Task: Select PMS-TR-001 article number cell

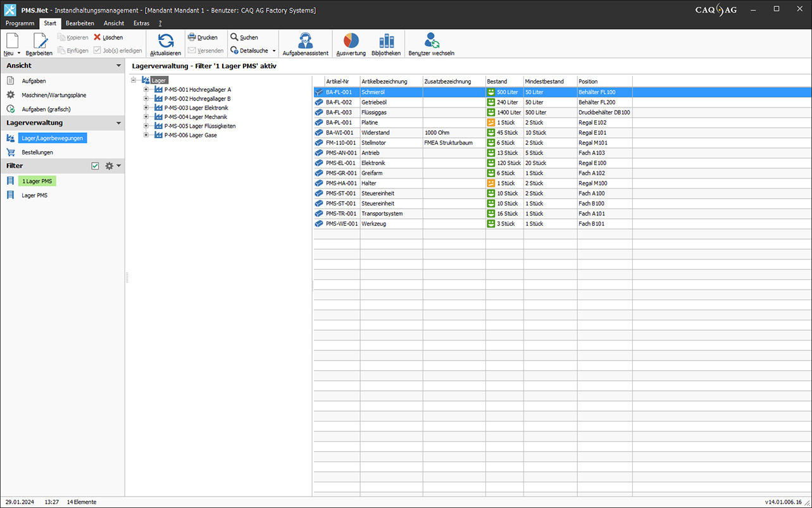Action: (342, 214)
